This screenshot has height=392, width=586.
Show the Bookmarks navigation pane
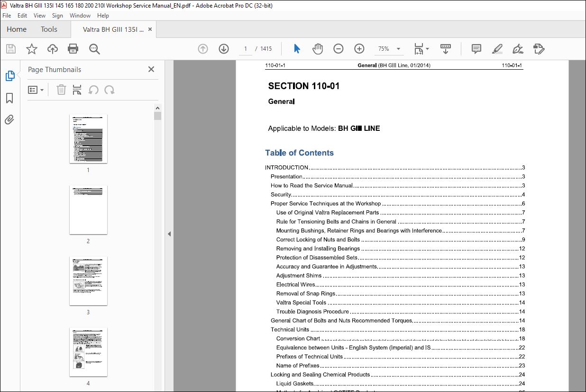click(x=9, y=98)
